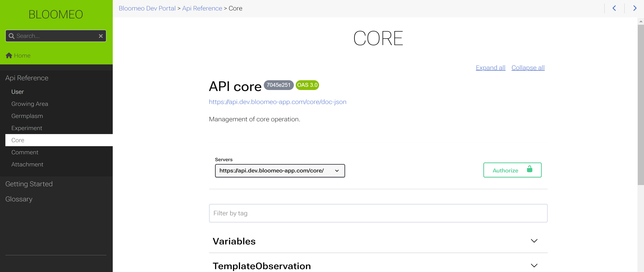Click the back arrow in the breadcrumb bar
The width and height of the screenshot is (644, 272).
614,8
